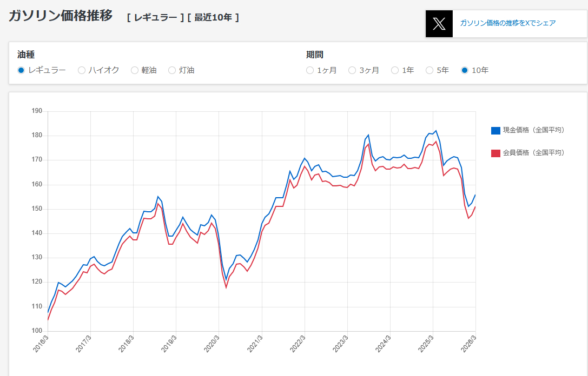
Task: Select the レギュラー fuel type radio button
Action: (21, 70)
